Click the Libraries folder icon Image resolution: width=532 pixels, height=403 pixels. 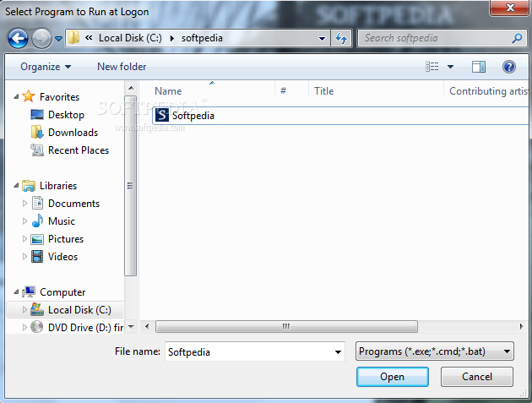[29, 186]
